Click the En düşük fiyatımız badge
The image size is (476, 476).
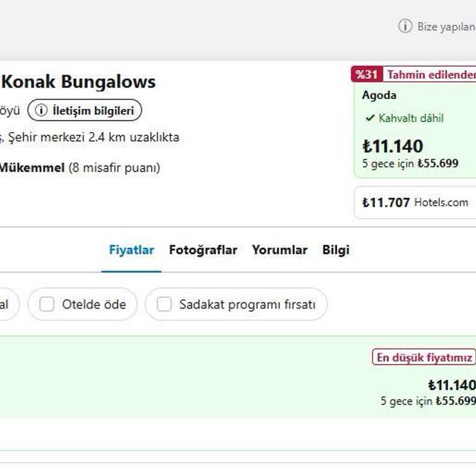pyautogui.click(x=424, y=357)
